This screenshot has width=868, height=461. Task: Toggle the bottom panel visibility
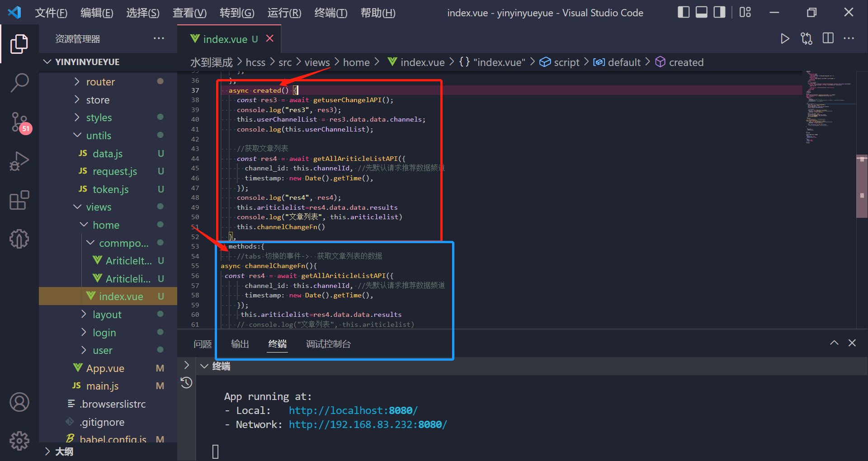tap(701, 12)
